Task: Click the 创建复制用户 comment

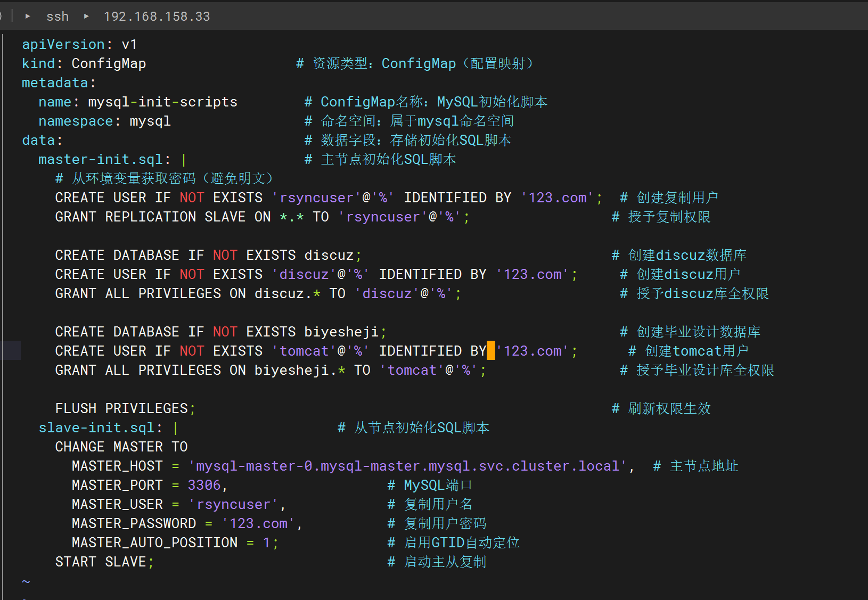Action: pyautogui.click(x=669, y=198)
